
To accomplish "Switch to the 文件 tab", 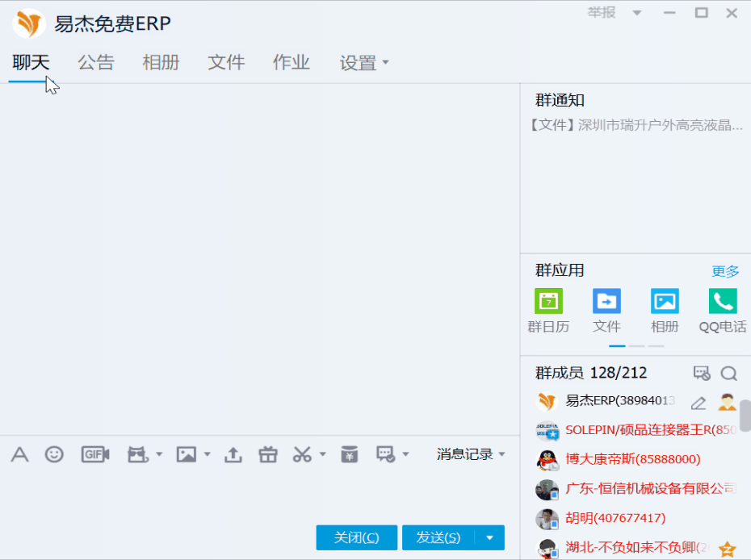I will click(x=226, y=62).
